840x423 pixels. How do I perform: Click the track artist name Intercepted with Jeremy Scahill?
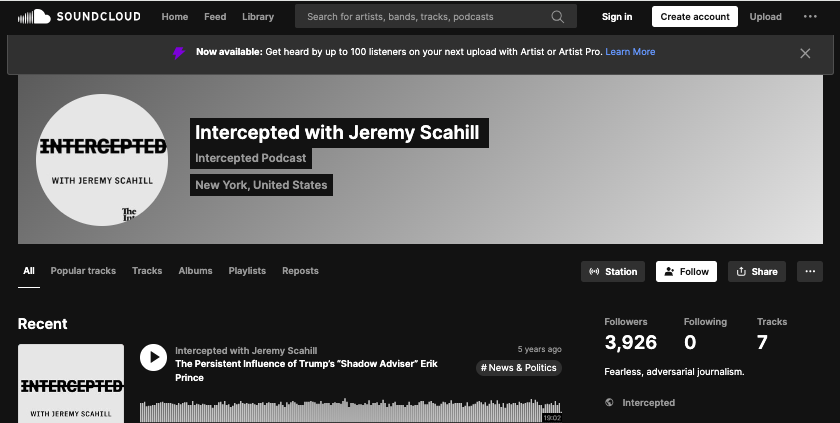(246, 351)
